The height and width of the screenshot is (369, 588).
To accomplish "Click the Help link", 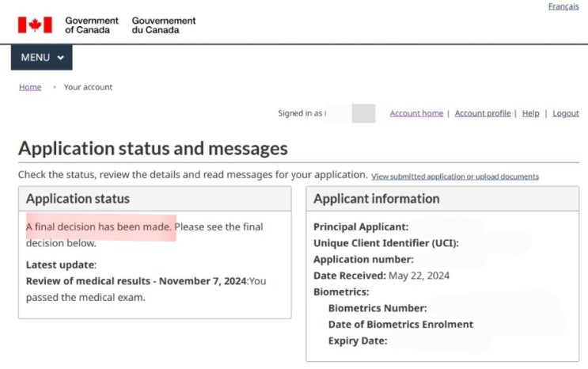I will coord(530,113).
